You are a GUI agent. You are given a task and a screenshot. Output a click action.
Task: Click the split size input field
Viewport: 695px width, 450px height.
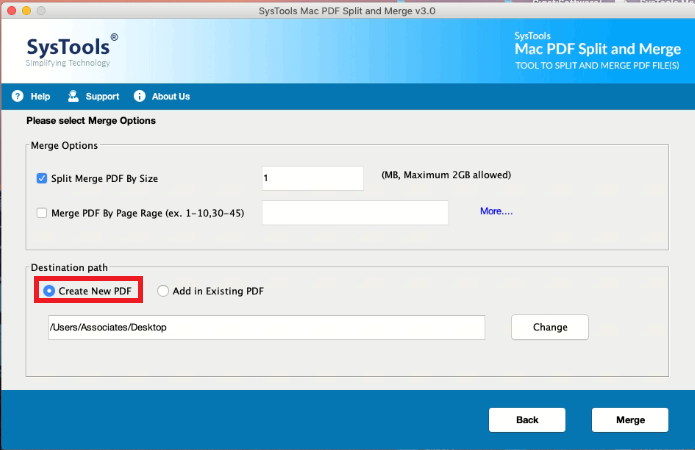click(312, 178)
